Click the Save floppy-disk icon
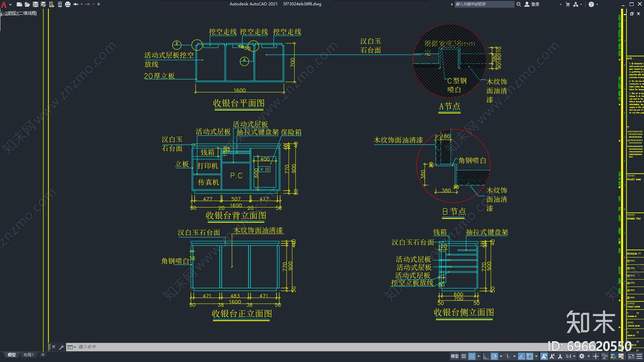Viewport: 644px width, 362px height. (35, 4)
